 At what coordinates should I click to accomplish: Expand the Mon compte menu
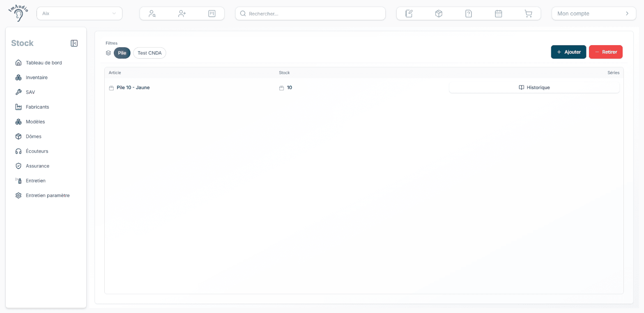click(x=593, y=14)
